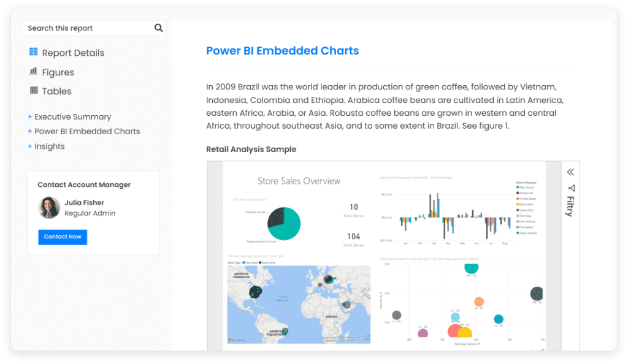Open the filter funnel icon on the Filtry pane
628x364 pixels.
tap(571, 189)
